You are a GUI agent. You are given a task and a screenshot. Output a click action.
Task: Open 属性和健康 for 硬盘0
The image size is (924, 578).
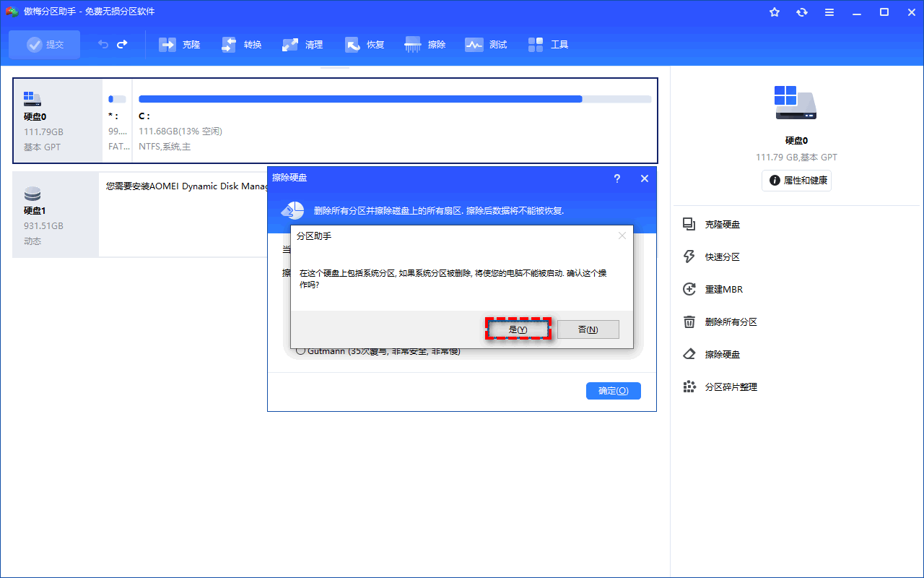pyautogui.click(x=796, y=181)
